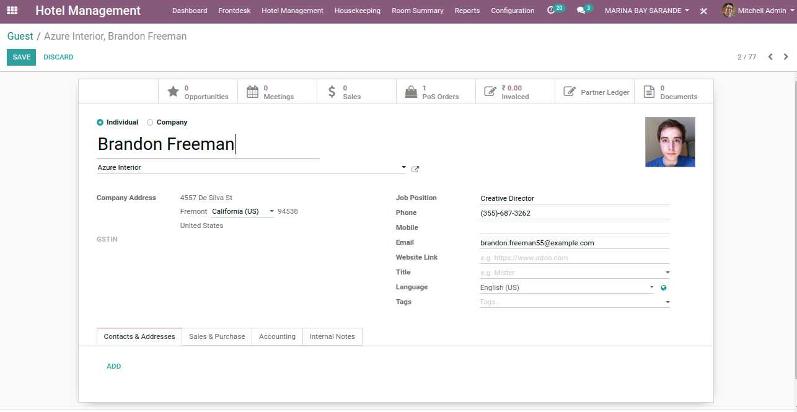Screen dimensions: 797x412
Task: Click the Partner Ledger pencil icon
Action: [570, 91]
